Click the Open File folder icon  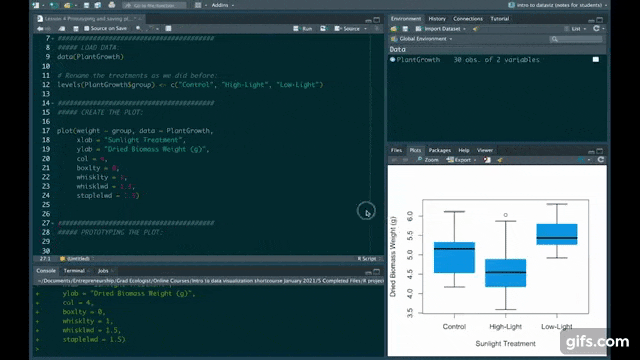[68, 5]
